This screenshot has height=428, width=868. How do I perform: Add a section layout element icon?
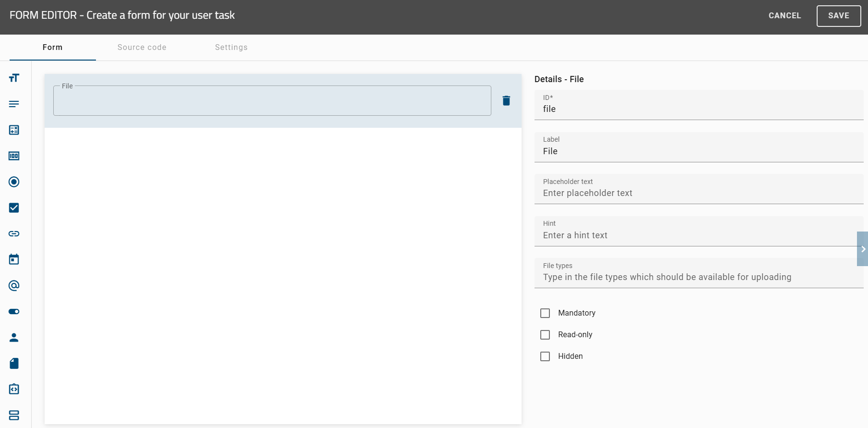(14, 415)
